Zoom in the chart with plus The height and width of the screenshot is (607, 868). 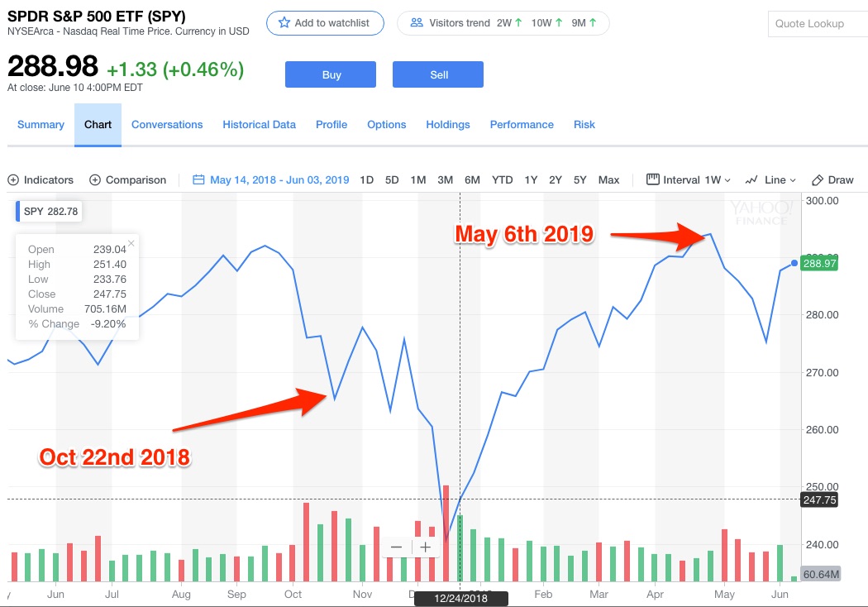425,547
